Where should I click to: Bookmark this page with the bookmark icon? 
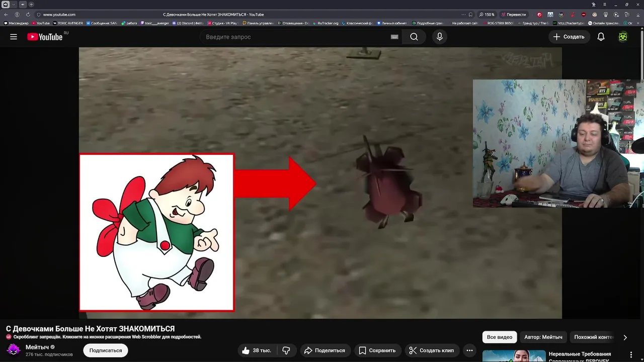pyautogui.click(x=470, y=15)
